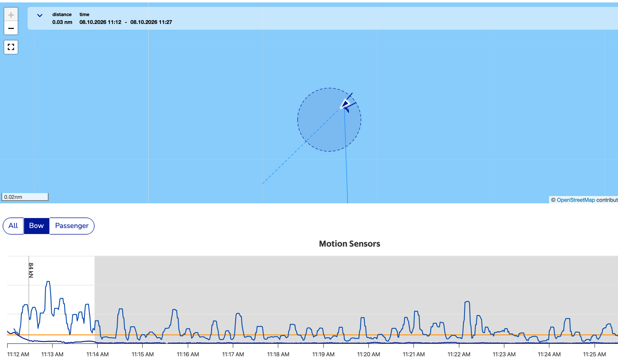Viewport: 618px width, 364px height.
Task: Click the 'time' header label
Action: (x=84, y=14)
